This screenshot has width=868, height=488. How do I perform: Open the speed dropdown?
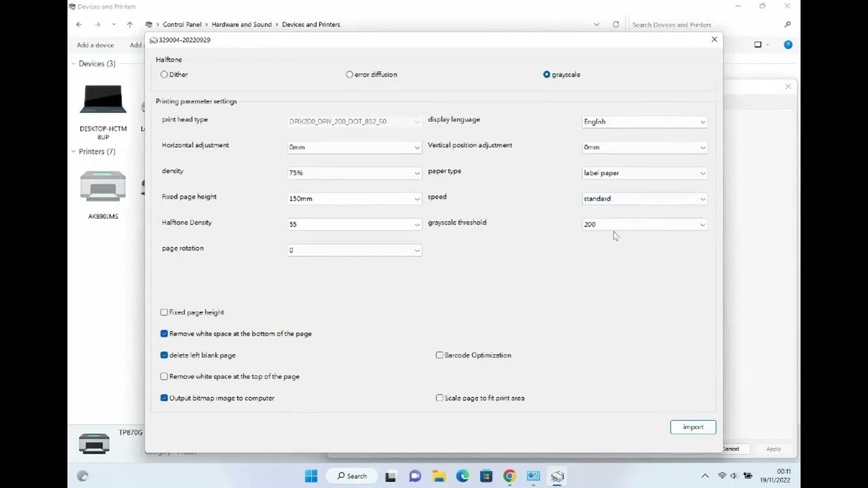(x=644, y=199)
